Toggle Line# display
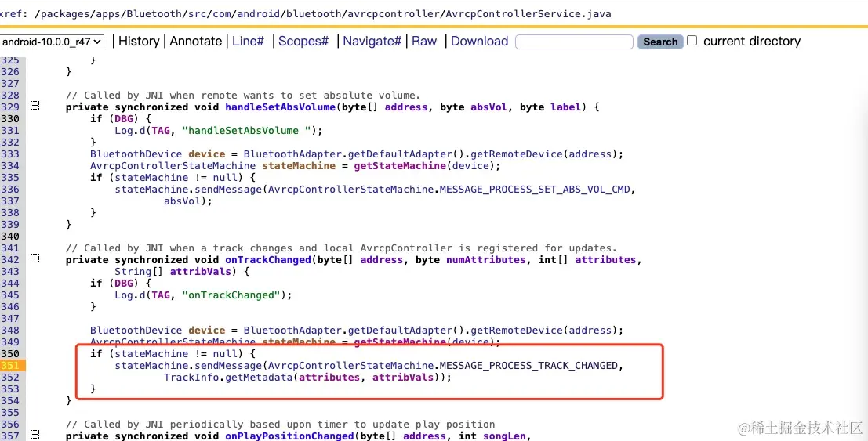The height and width of the screenshot is (441, 868). click(x=248, y=41)
